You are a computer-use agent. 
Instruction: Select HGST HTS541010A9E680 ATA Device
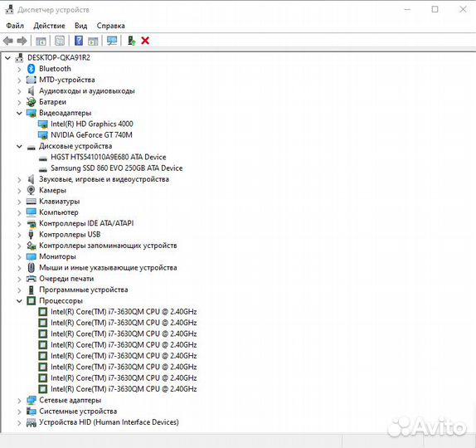[x=109, y=157]
